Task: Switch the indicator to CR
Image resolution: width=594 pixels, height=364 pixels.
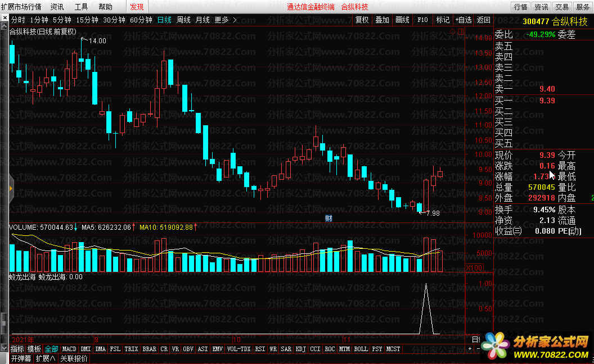Action: (164, 349)
